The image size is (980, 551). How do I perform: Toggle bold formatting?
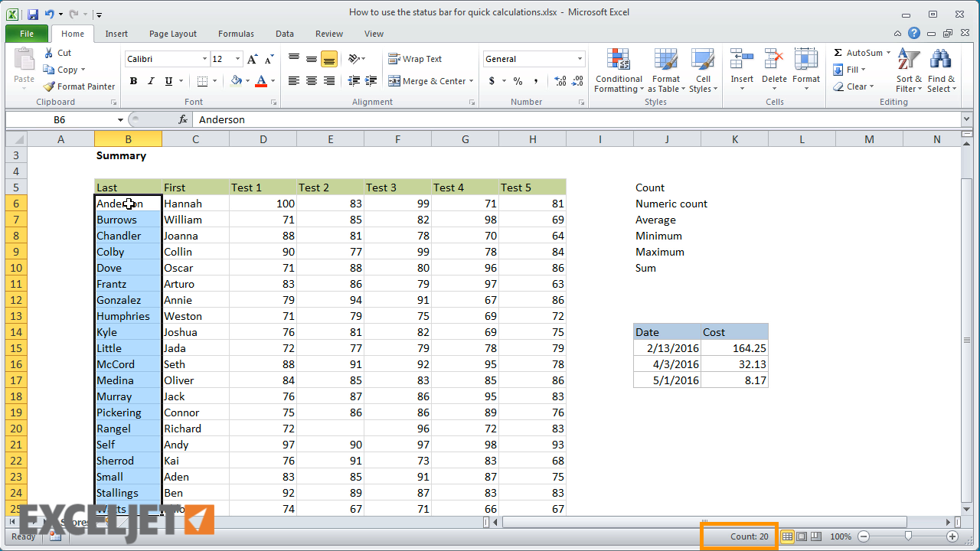(132, 80)
